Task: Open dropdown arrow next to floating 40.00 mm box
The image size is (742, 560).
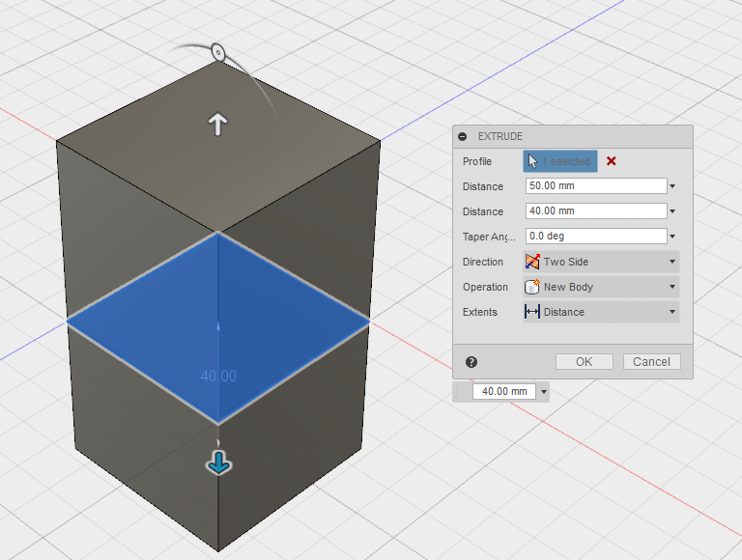Action: 544,392
